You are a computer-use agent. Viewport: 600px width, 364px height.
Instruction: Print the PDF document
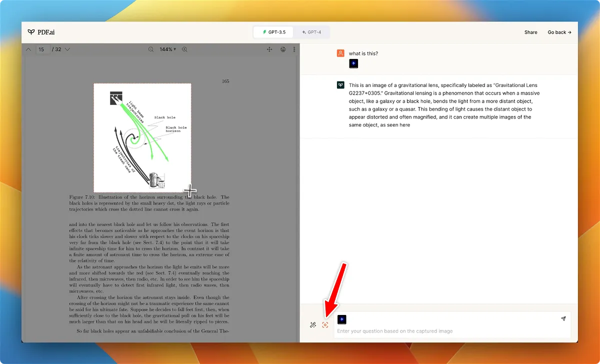283,49
